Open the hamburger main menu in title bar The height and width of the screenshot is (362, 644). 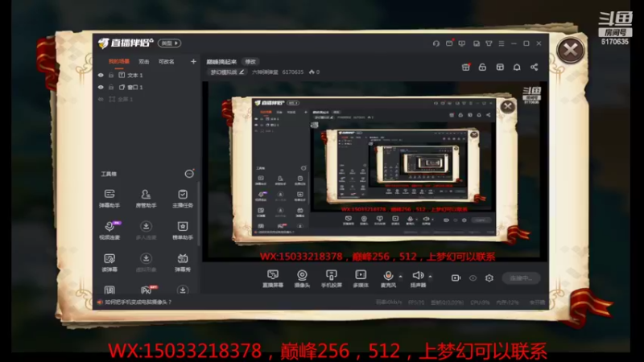click(x=501, y=43)
